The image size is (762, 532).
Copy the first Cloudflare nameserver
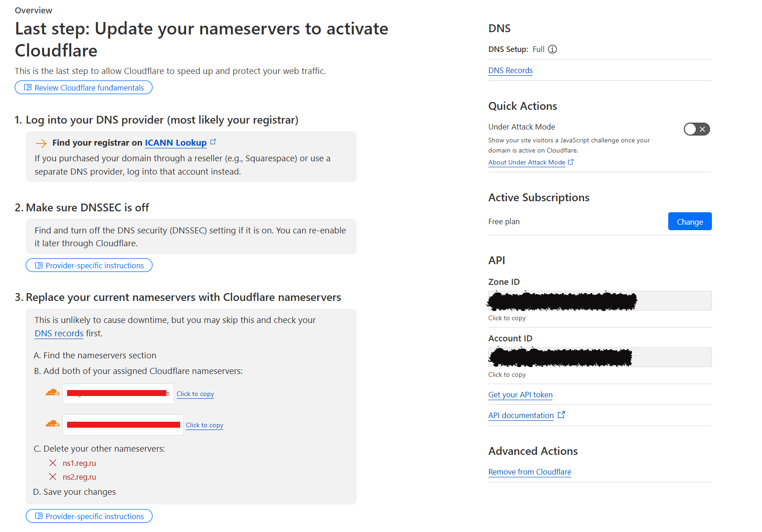[x=195, y=394]
